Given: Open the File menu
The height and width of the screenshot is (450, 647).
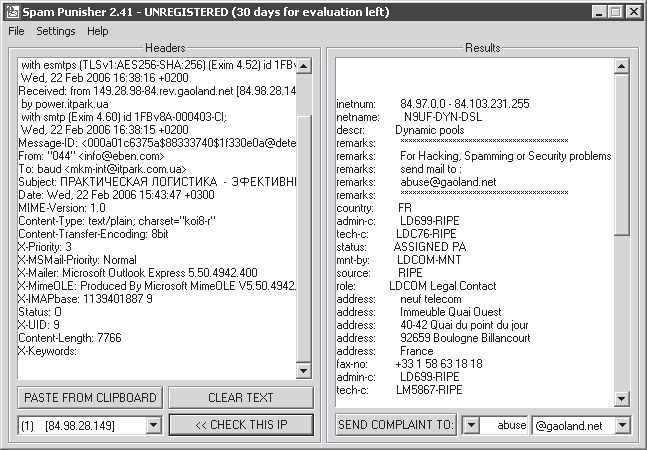Looking at the screenshot, I should click(17, 31).
